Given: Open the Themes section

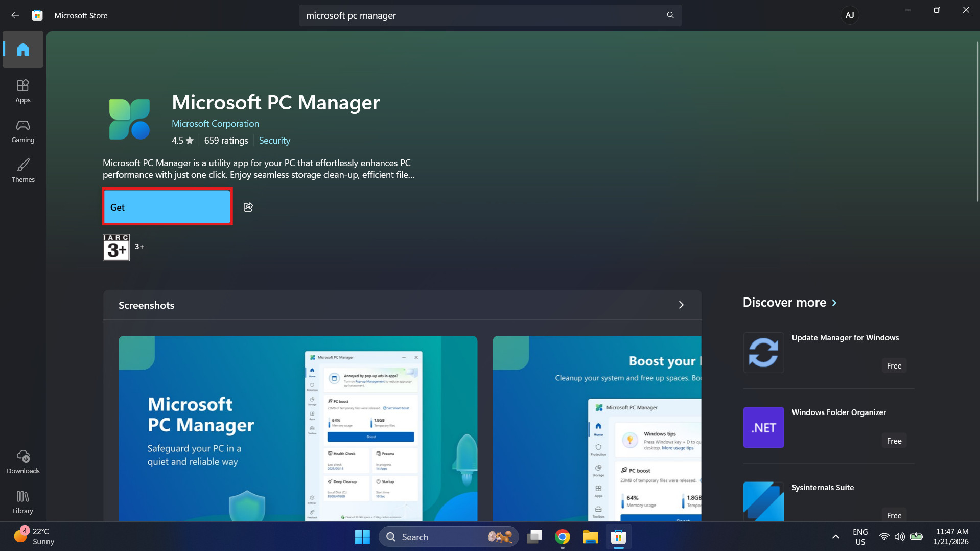Looking at the screenshot, I should [22, 170].
